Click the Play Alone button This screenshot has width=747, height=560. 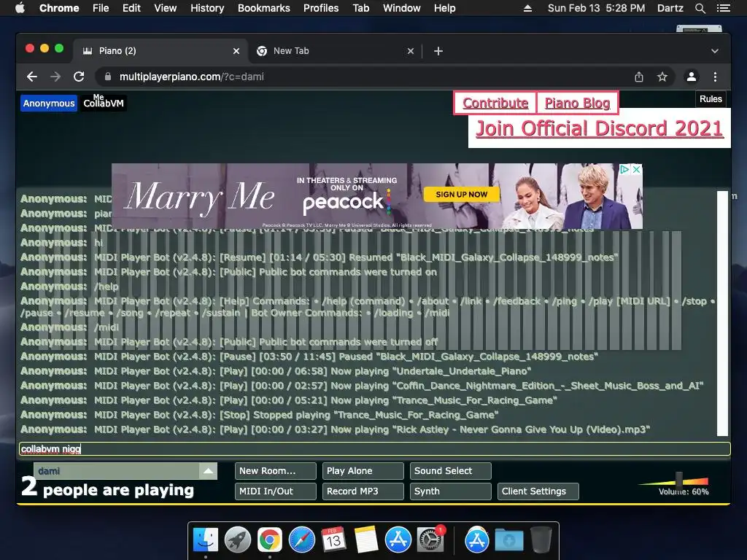[x=363, y=471]
